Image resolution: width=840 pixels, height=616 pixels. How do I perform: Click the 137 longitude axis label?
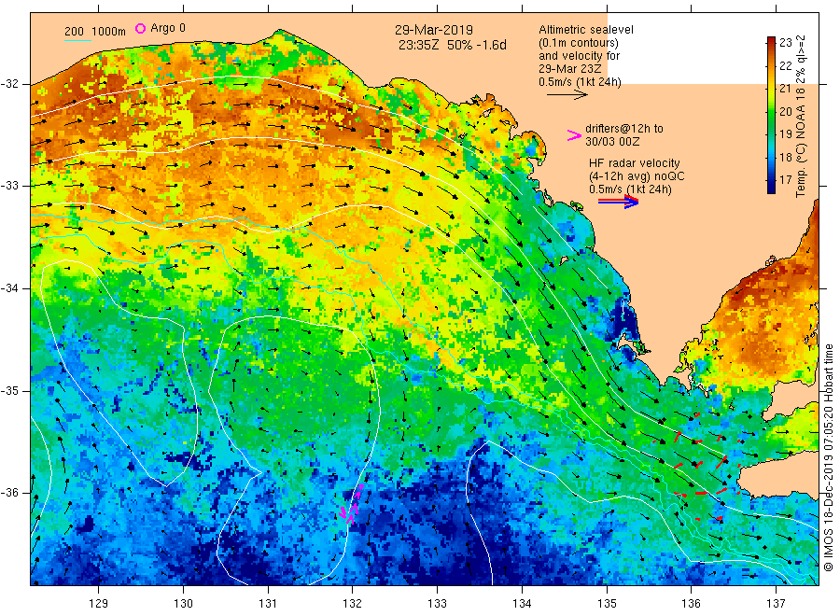776,604
